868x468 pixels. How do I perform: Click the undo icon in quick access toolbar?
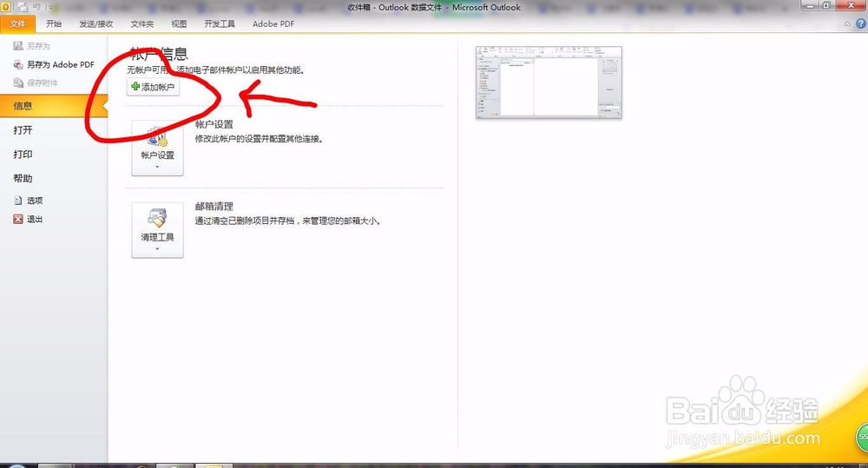pos(36,7)
